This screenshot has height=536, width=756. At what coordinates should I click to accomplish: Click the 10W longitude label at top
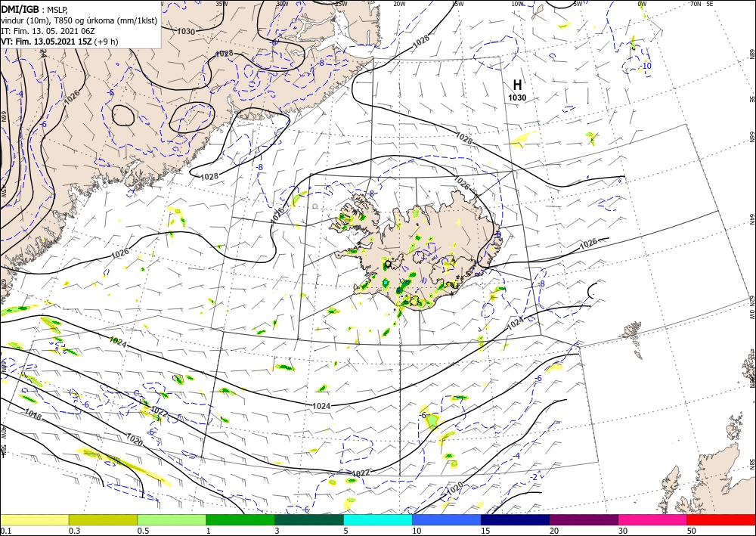pos(517,4)
